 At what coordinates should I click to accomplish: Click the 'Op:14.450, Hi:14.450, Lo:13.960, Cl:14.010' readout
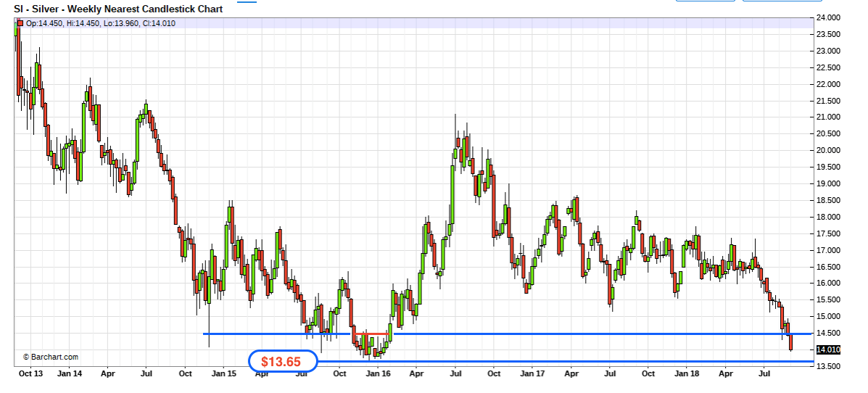[101, 23]
